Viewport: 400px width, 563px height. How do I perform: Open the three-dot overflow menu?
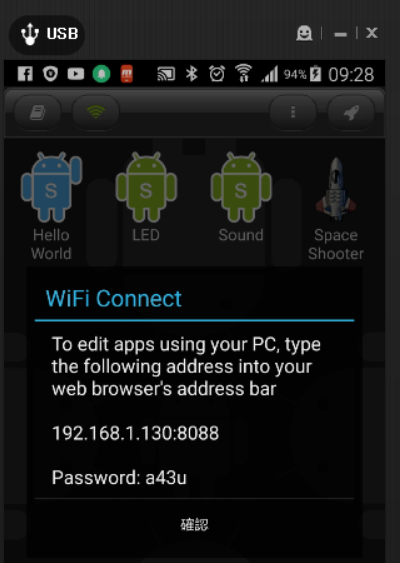(x=293, y=113)
